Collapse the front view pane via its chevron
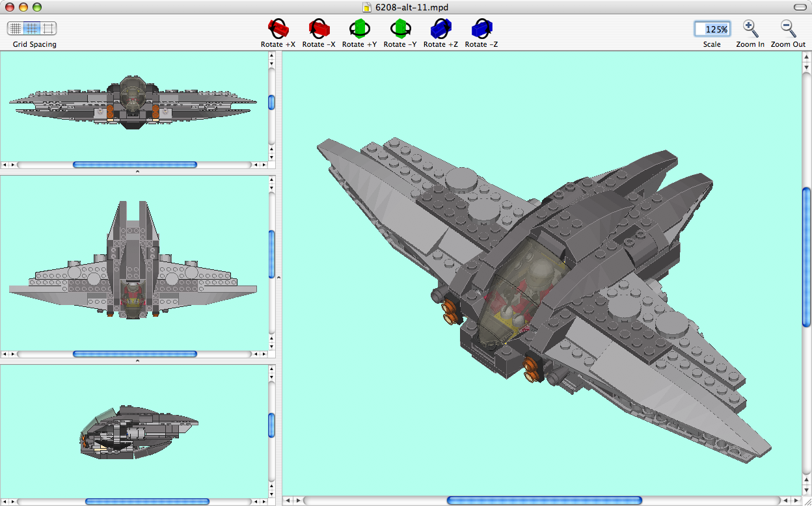The height and width of the screenshot is (506, 812). tap(137, 360)
